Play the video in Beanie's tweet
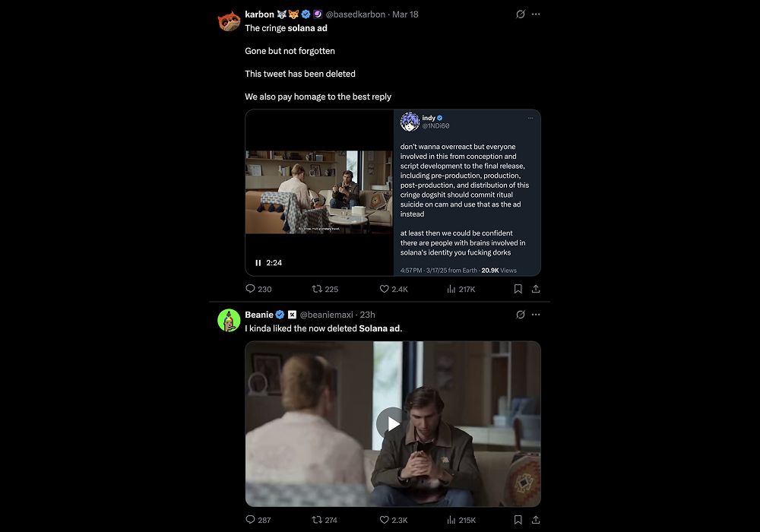This screenshot has height=532, width=760. [x=392, y=423]
